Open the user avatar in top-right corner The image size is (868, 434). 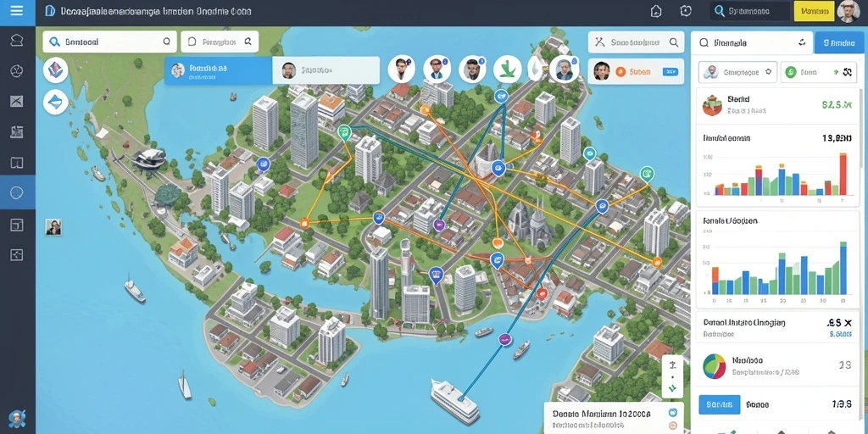[849, 11]
